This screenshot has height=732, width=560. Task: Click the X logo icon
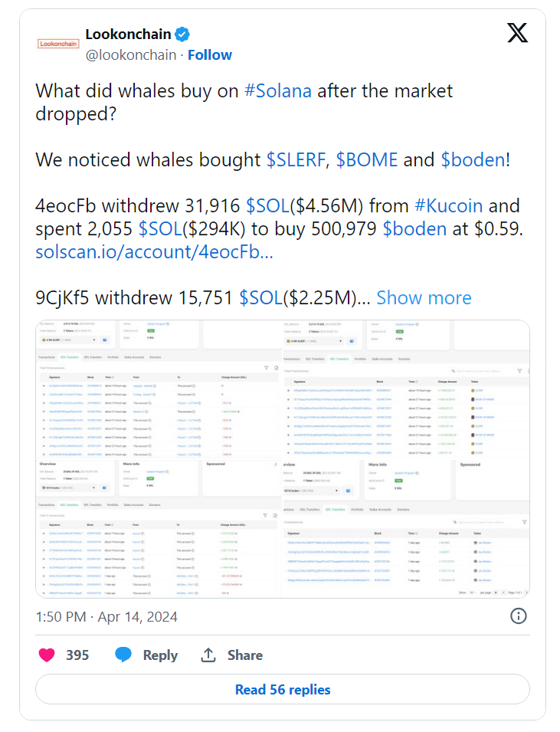(518, 33)
